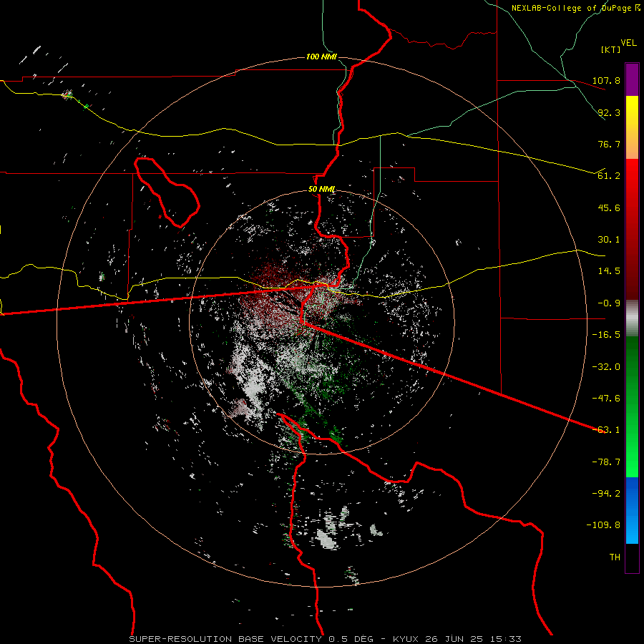Click the gray near-zero segment of color bar

[632, 318]
